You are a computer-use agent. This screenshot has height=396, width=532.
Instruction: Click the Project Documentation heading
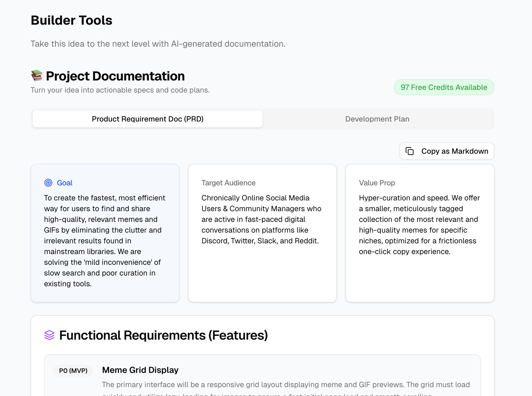pos(115,76)
